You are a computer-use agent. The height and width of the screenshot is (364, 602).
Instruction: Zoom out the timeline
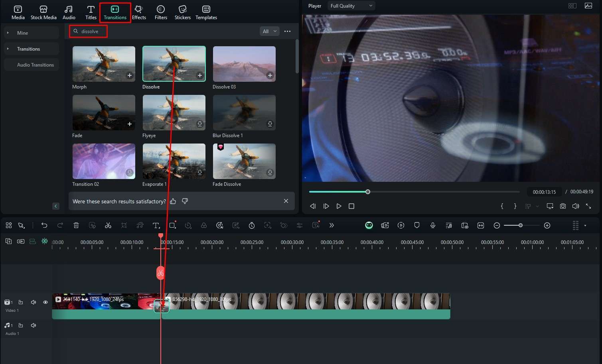click(497, 225)
